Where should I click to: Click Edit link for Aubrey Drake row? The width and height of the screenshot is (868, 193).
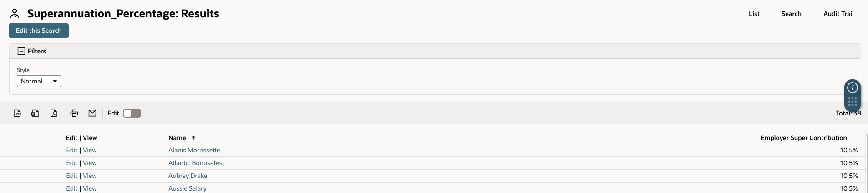point(72,176)
